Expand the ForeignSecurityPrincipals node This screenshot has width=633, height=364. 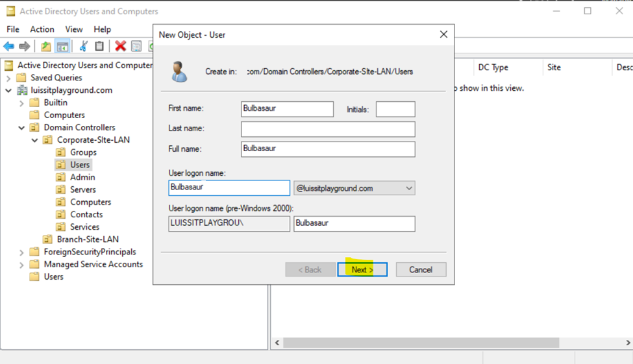pyautogui.click(x=22, y=252)
